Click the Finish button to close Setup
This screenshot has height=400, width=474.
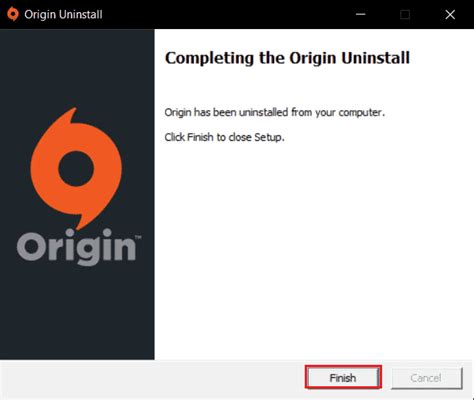point(343,378)
